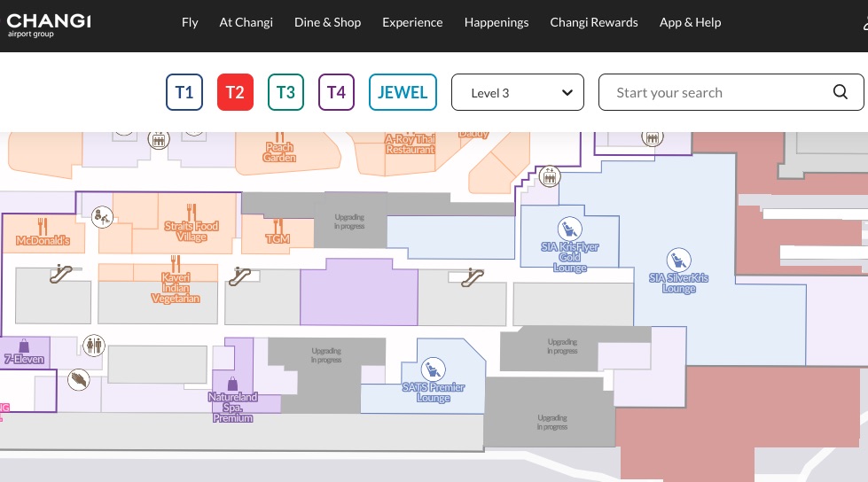Screen dimensions: 868x482
Task: Open the Dine & Shop menu
Action: [x=327, y=23]
